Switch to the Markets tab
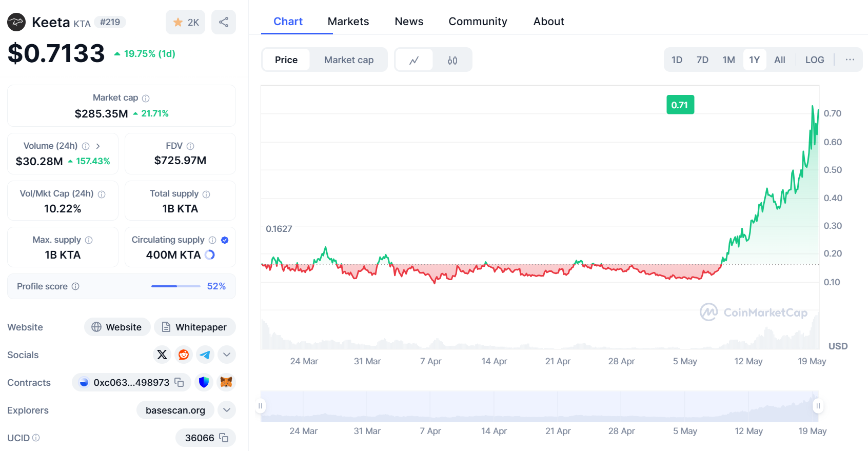This screenshot has width=868, height=451. pyautogui.click(x=348, y=22)
